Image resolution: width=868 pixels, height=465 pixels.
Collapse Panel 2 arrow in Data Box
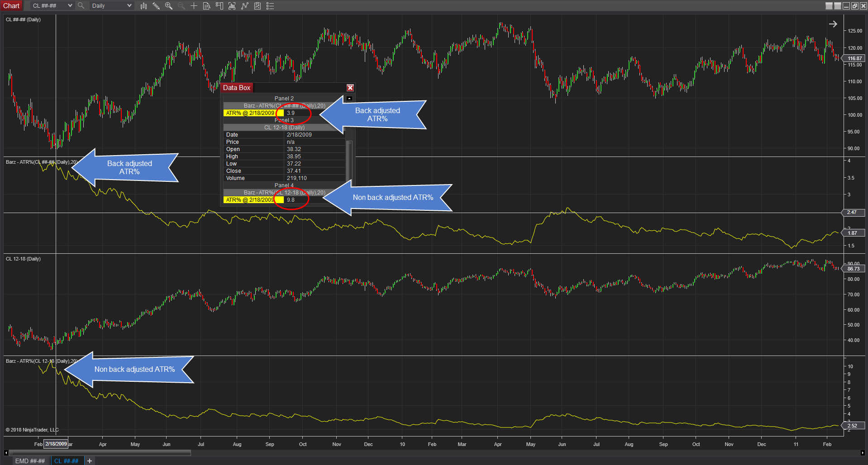(x=349, y=98)
